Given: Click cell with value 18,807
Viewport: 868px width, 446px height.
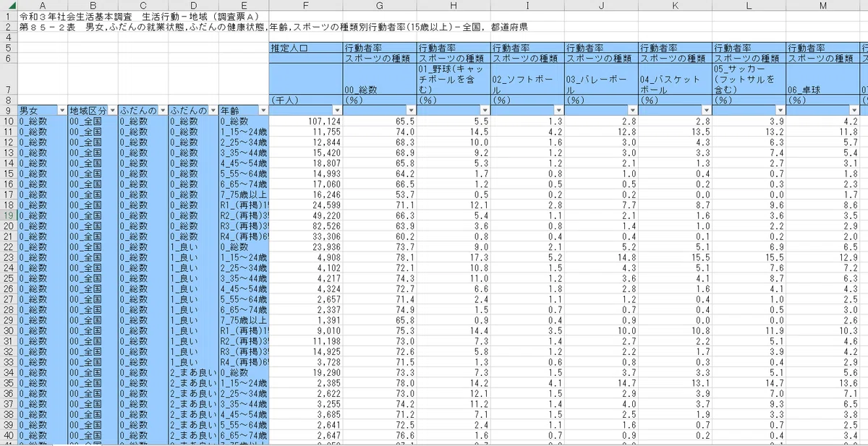Looking at the screenshot, I should [306, 163].
